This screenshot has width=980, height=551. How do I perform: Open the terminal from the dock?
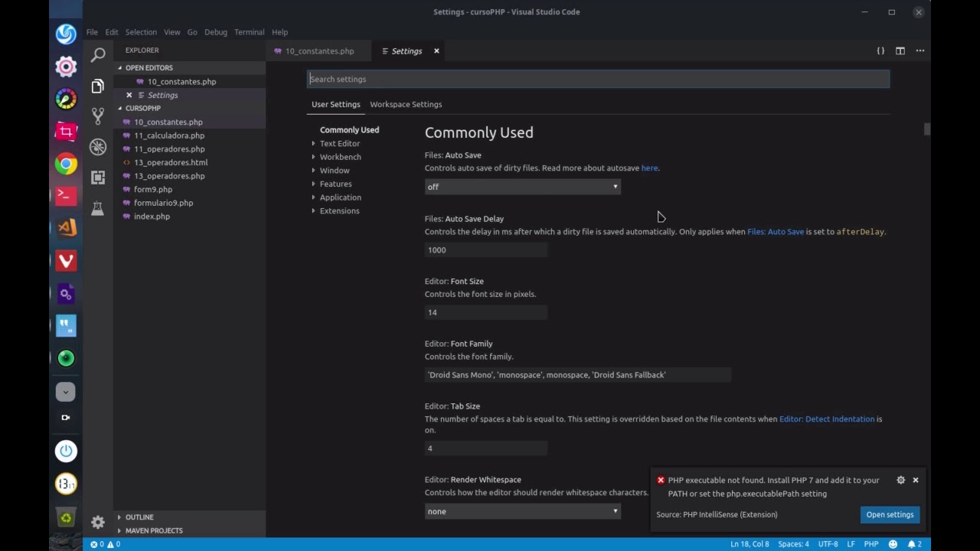point(66,196)
